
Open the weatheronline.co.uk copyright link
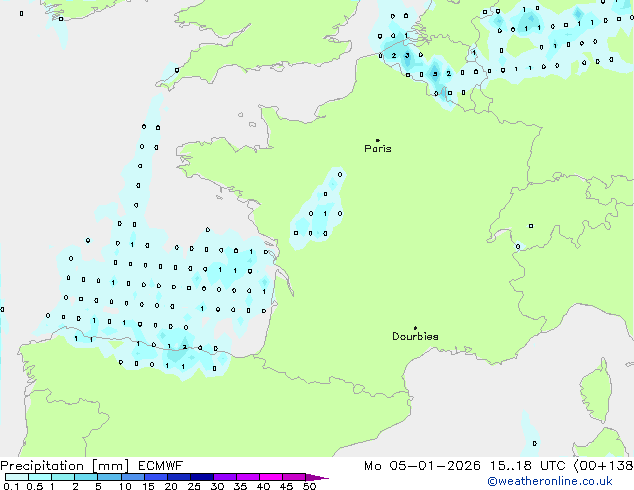coord(550,481)
